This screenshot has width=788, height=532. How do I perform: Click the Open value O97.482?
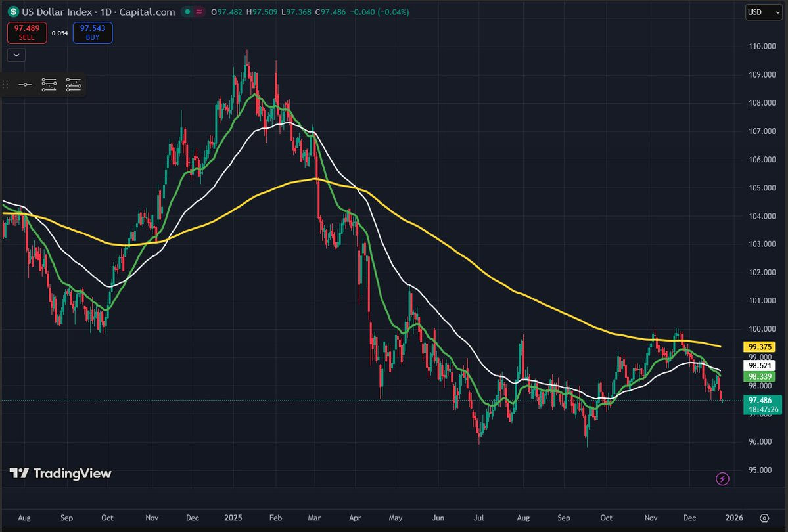point(227,12)
